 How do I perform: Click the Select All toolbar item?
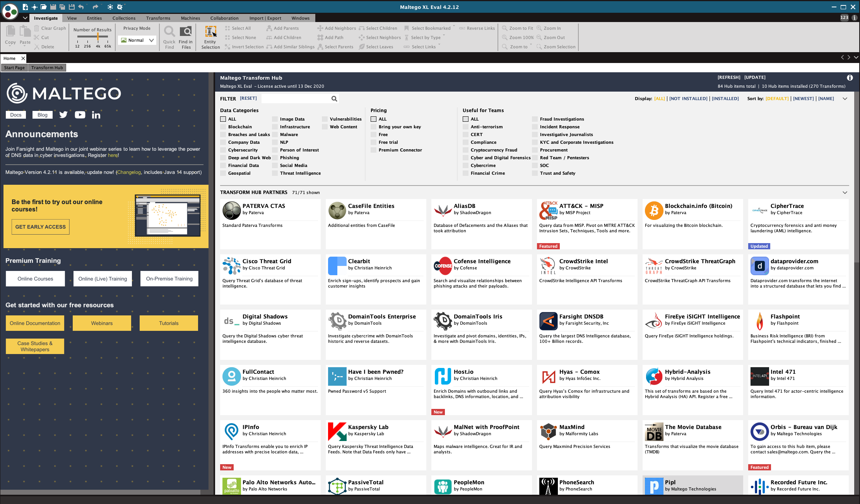238,28
